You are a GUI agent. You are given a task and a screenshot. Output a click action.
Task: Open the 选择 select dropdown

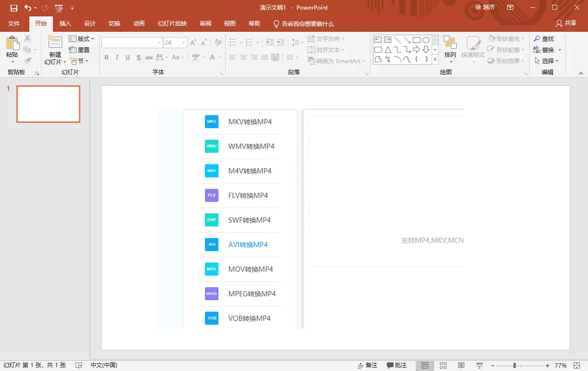coord(546,61)
